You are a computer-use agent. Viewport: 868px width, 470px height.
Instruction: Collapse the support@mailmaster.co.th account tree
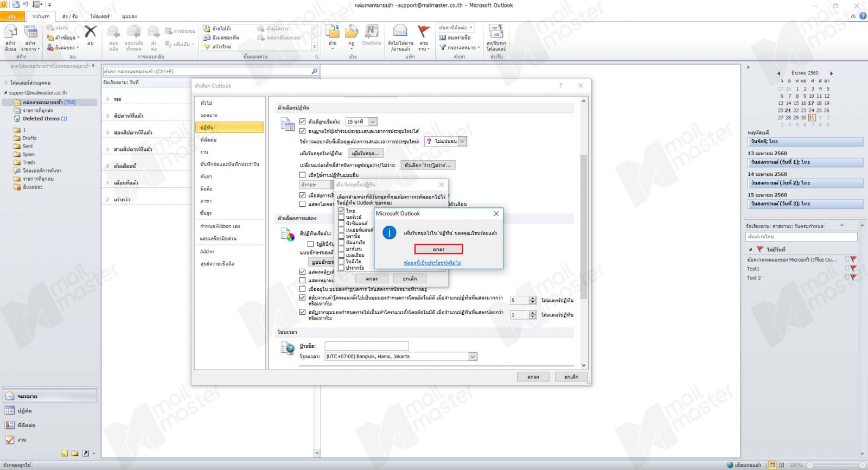5,93
